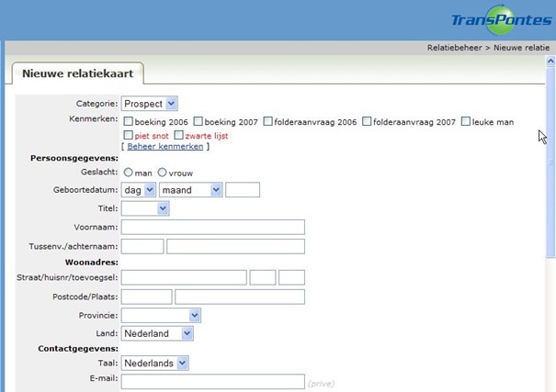This screenshot has width=556, height=392.
Task: Expand the 'dag' birth date dropdown
Action: pyautogui.click(x=139, y=190)
